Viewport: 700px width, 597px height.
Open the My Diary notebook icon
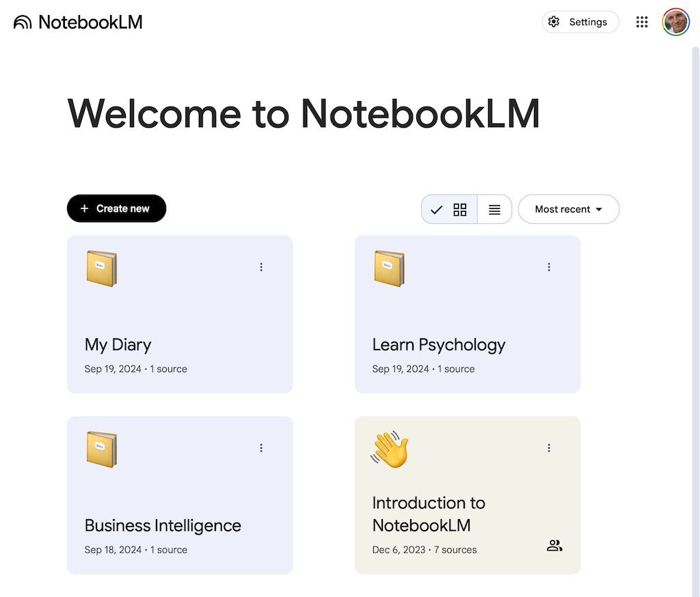click(x=101, y=268)
